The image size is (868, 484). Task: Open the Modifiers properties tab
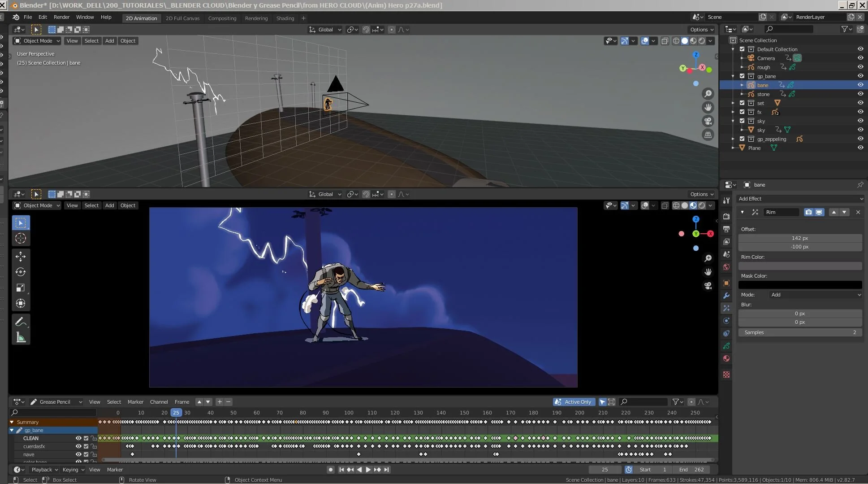(726, 296)
